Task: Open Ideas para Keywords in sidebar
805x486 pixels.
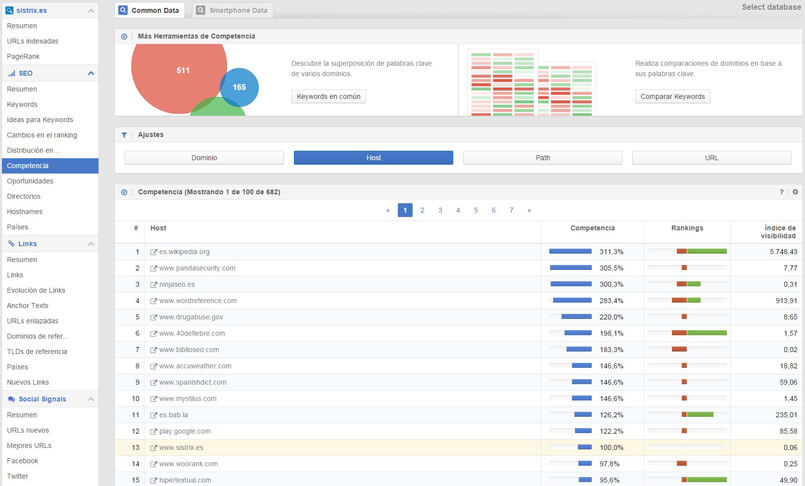Action: point(40,120)
